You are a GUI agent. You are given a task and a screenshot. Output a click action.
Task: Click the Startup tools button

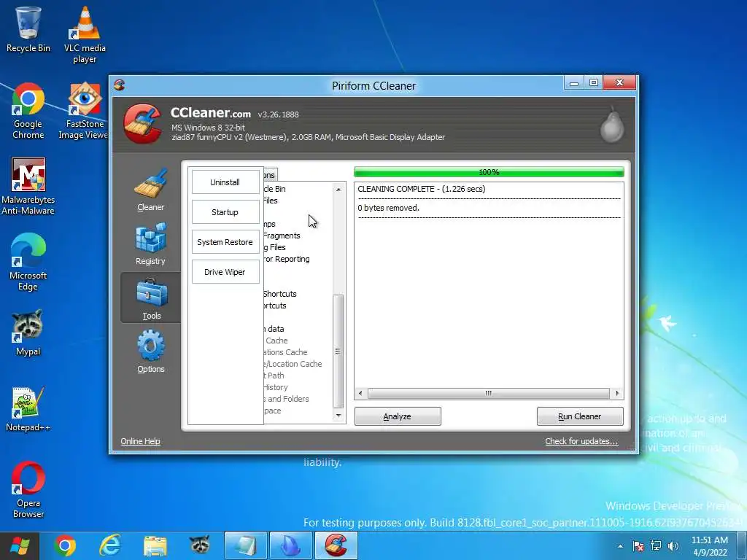point(225,212)
